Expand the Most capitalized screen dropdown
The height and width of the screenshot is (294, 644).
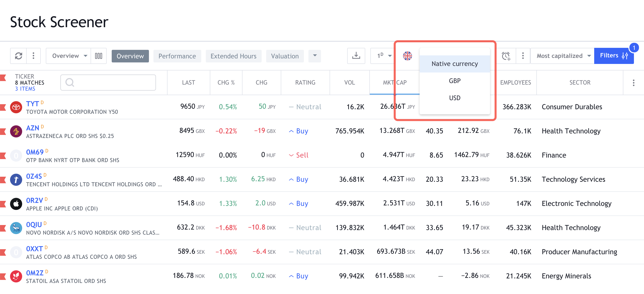[x=563, y=56]
